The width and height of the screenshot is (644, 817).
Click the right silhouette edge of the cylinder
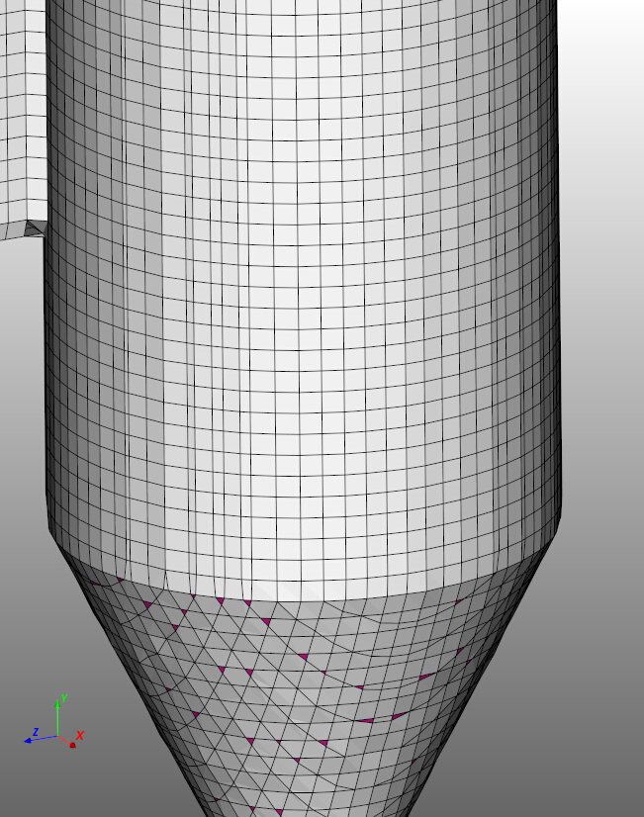coord(560,297)
